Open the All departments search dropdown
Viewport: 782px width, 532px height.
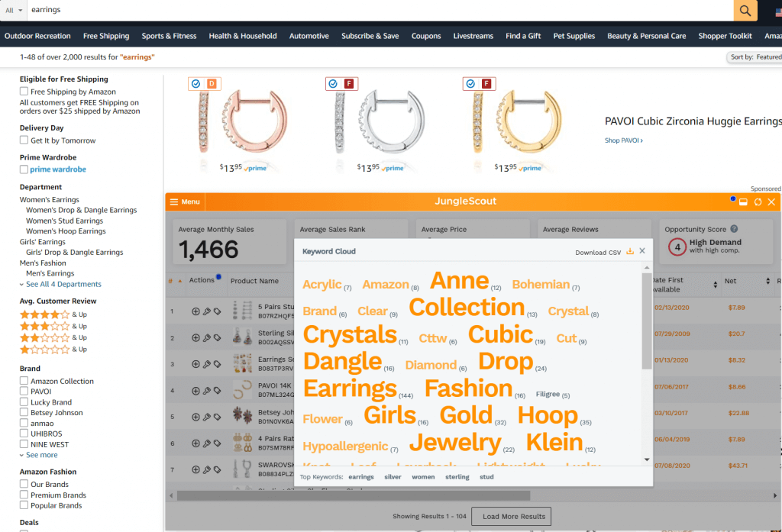pos(14,11)
